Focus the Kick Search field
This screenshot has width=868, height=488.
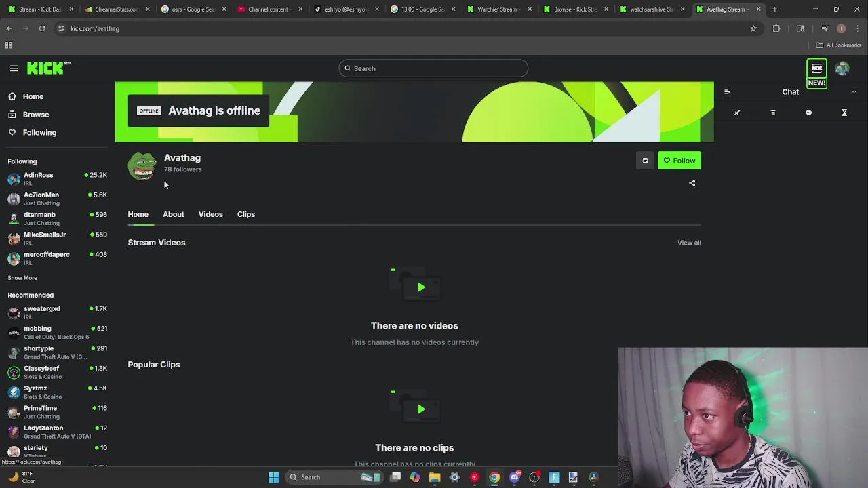[x=433, y=68]
